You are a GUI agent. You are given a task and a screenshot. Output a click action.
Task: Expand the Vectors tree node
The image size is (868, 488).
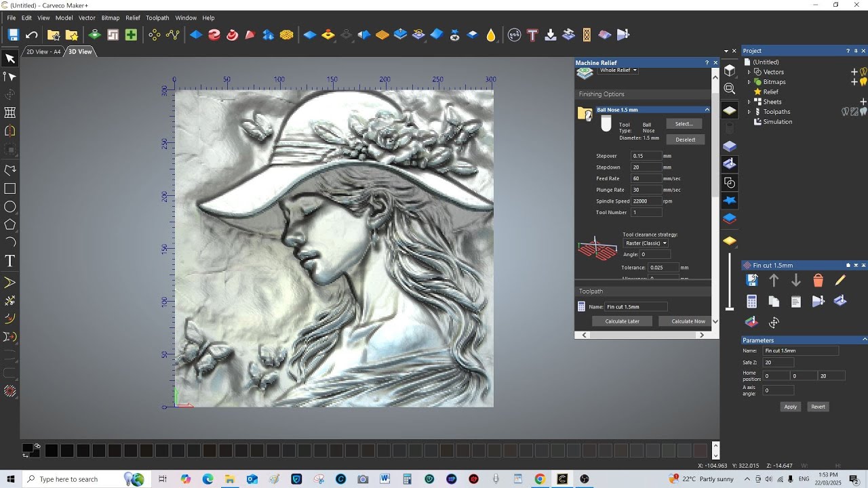[749, 72]
